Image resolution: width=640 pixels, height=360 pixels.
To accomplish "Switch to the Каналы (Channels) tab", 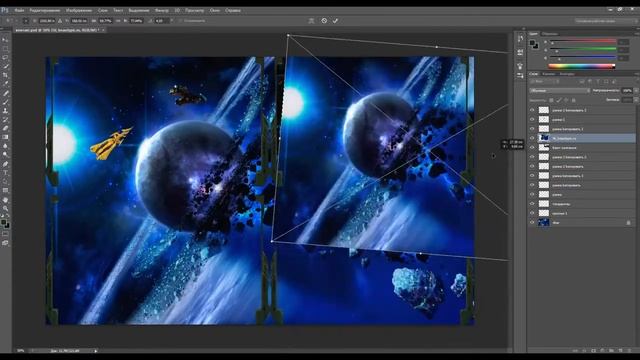I will (x=549, y=74).
